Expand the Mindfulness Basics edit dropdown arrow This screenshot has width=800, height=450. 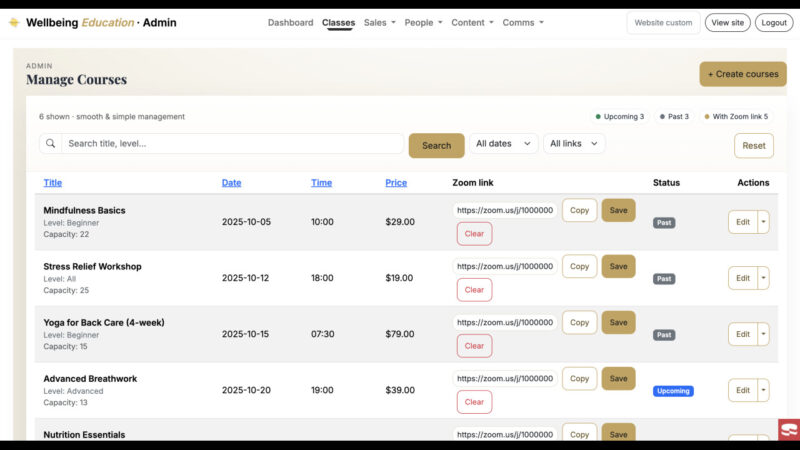click(x=763, y=222)
